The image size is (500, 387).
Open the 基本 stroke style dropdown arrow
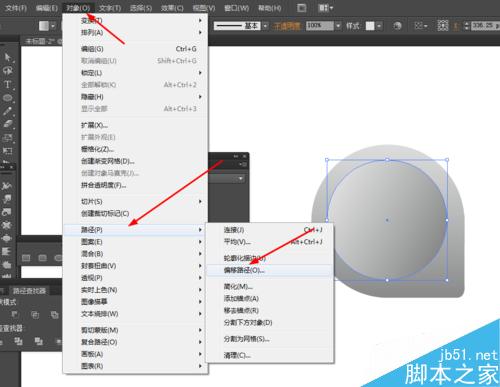point(265,26)
